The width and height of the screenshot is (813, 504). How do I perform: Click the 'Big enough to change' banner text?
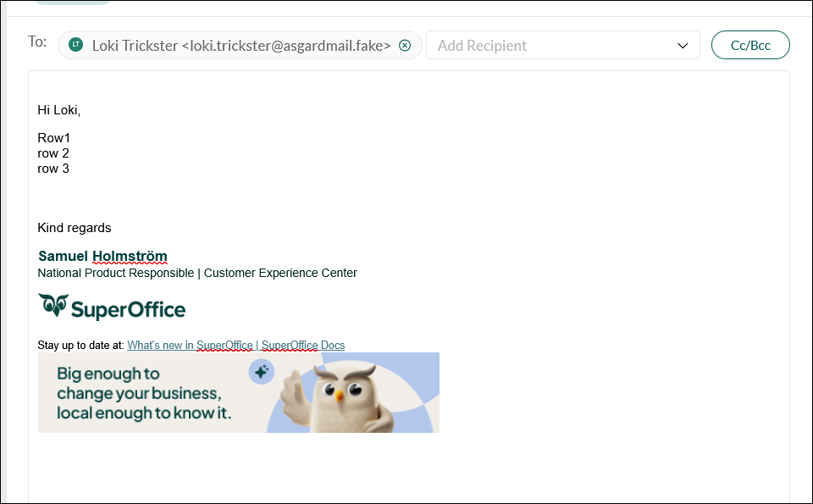pyautogui.click(x=140, y=393)
